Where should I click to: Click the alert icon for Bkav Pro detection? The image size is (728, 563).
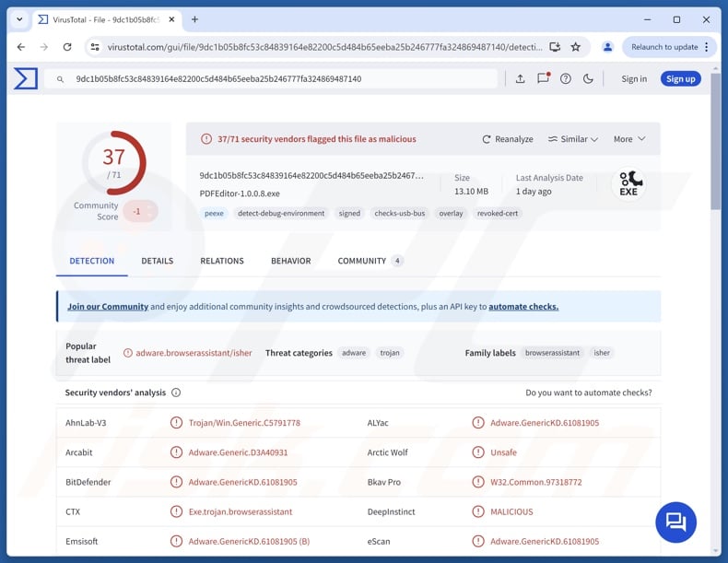tap(478, 482)
